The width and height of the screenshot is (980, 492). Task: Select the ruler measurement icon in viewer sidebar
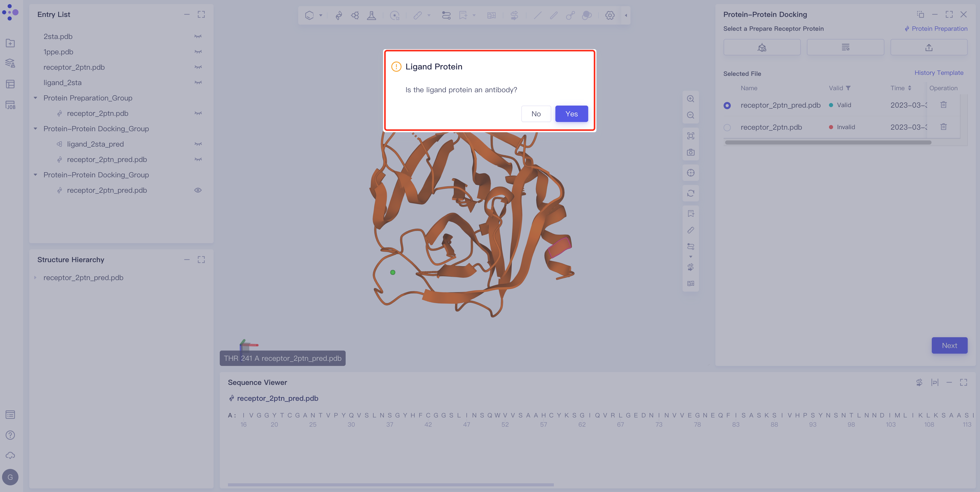(691, 230)
